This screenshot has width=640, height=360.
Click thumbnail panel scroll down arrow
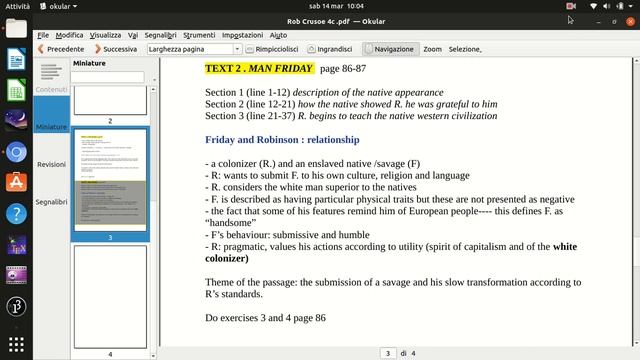(x=153, y=356)
